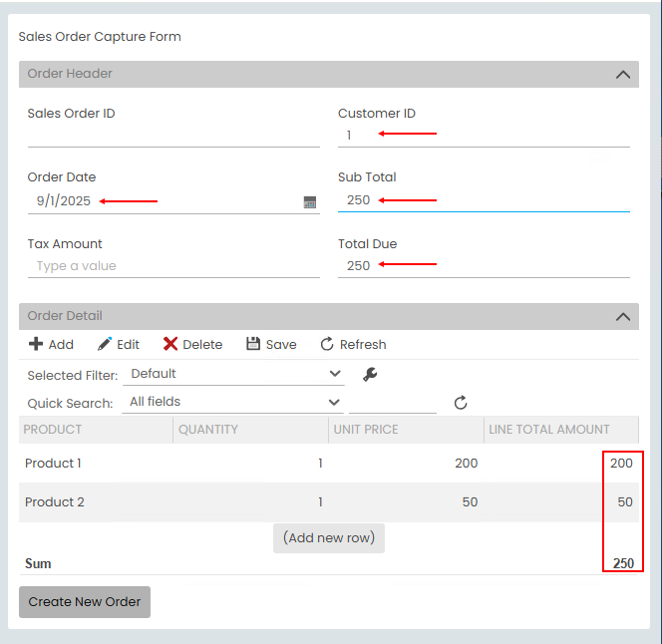The height and width of the screenshot is (644, 662).
Task: Open the Order Date calendar picker
Action: tap(310, 201)
